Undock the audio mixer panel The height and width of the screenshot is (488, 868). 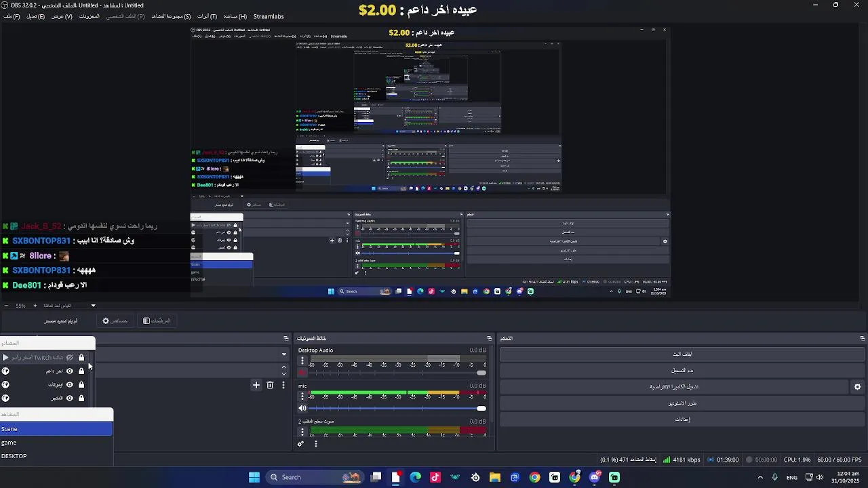tap(490, 338)
